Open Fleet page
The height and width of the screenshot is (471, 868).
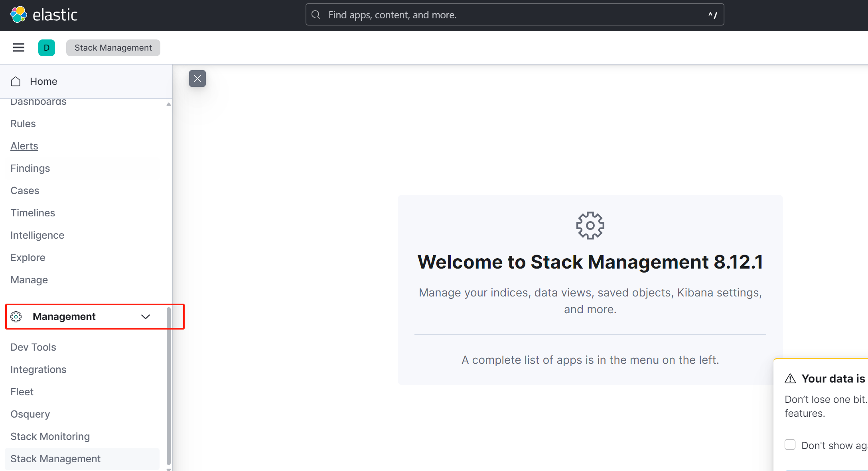(22, 392)
